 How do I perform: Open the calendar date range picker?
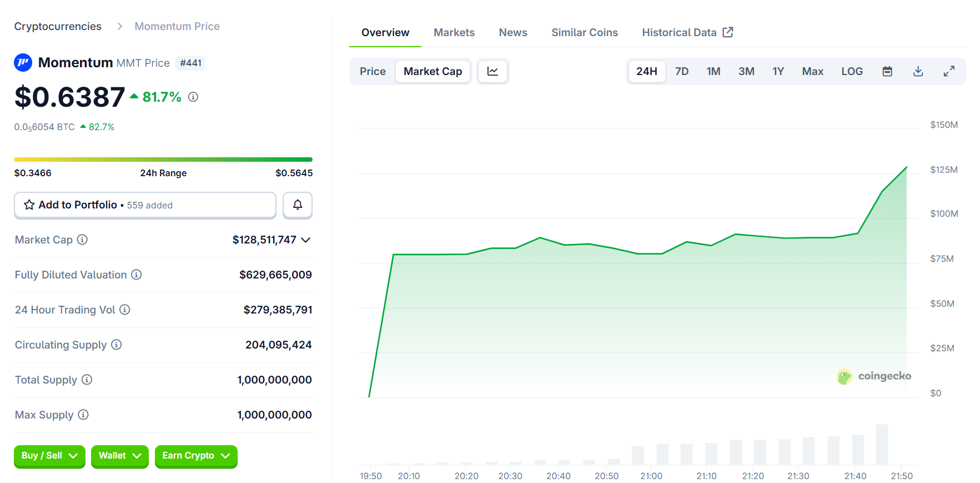tap(887, 71)
